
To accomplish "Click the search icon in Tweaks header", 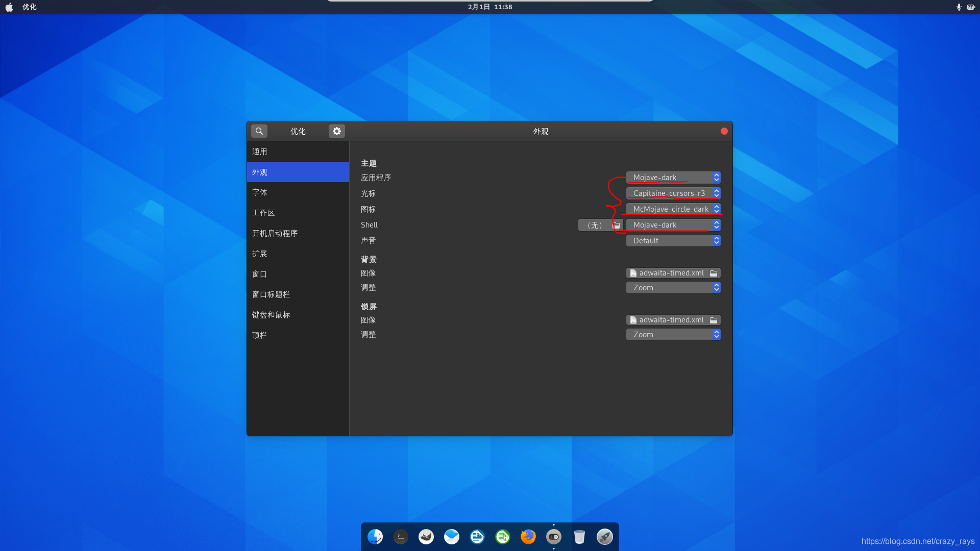I will point(259,131).
